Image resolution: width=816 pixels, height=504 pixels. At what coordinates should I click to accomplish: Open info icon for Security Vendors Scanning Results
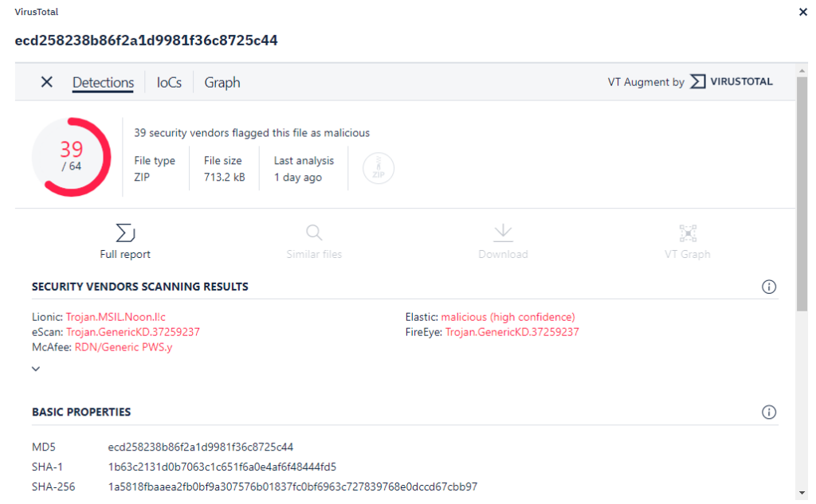(x=769, y=287)
